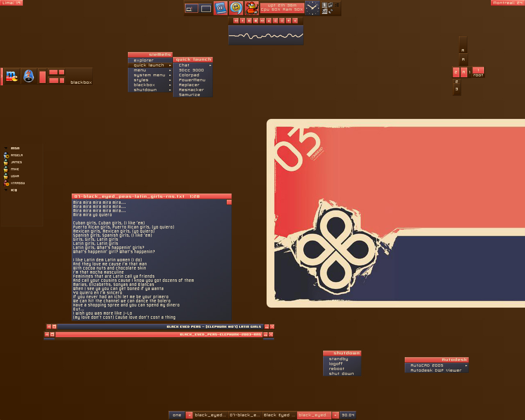The image size is (525, 420).
Task: Expand AutoCAD 2005 submenu
Action: pyautogui.click(x=436, y=365)
